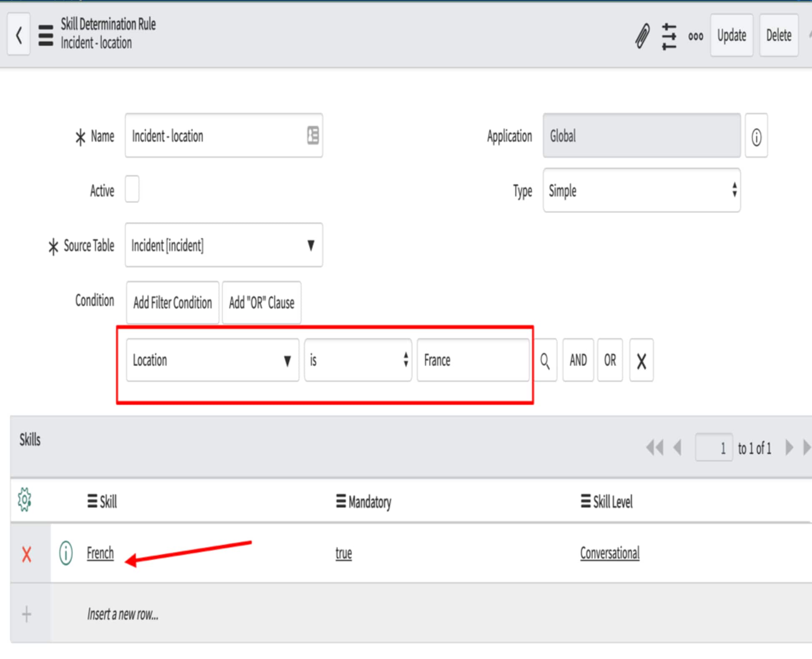The height and width of the screenshot is (659, 812).
Task: Attach a file using the paperclip icon
Action: click(642, 35)
